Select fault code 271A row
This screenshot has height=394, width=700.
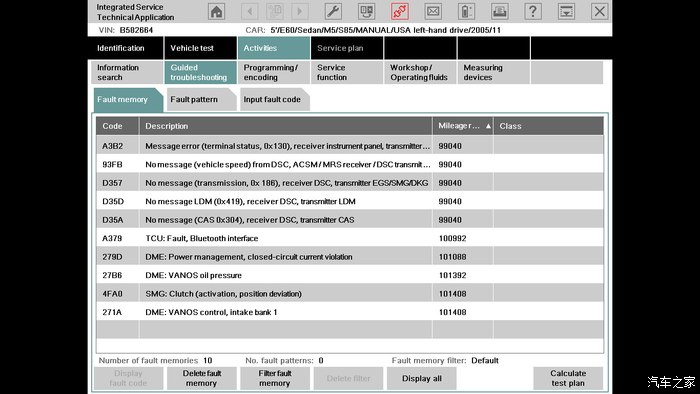pos(350,312)
